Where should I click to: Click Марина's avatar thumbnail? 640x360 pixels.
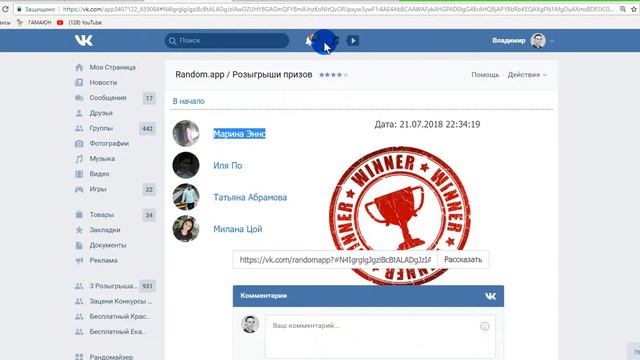(186, 133)
